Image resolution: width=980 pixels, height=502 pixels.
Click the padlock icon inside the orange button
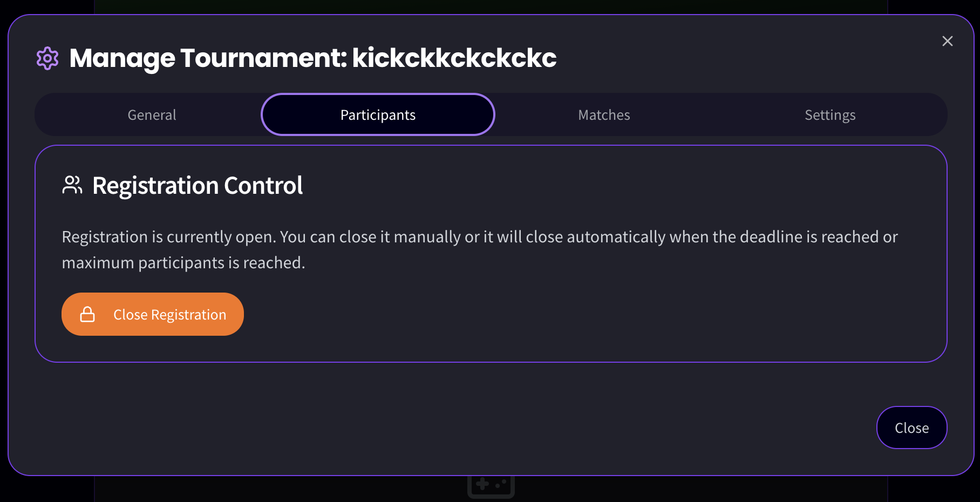(x=87, y=314)
